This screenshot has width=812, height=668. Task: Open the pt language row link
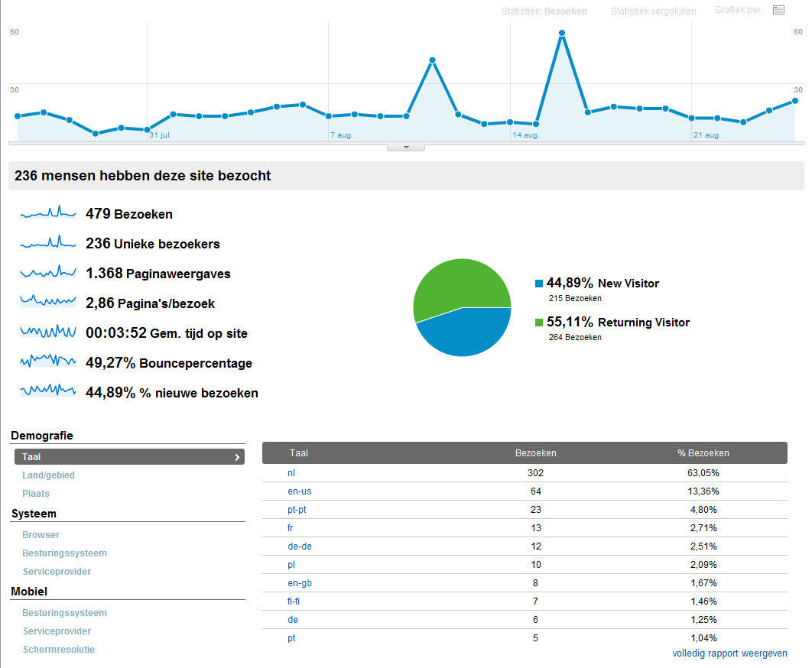[x=291, y=638]
